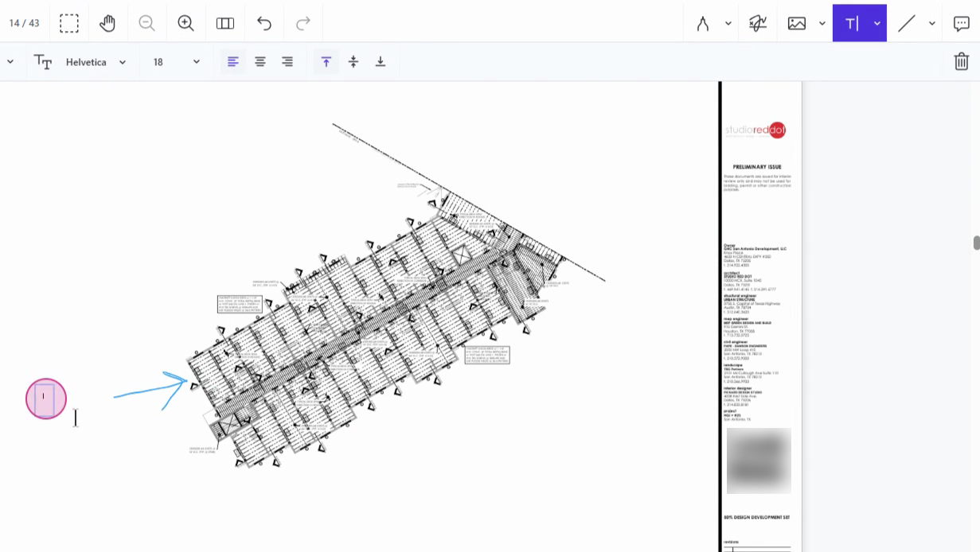Click the font type icon
Screen dimensions: 980x552
click(43, 62)
